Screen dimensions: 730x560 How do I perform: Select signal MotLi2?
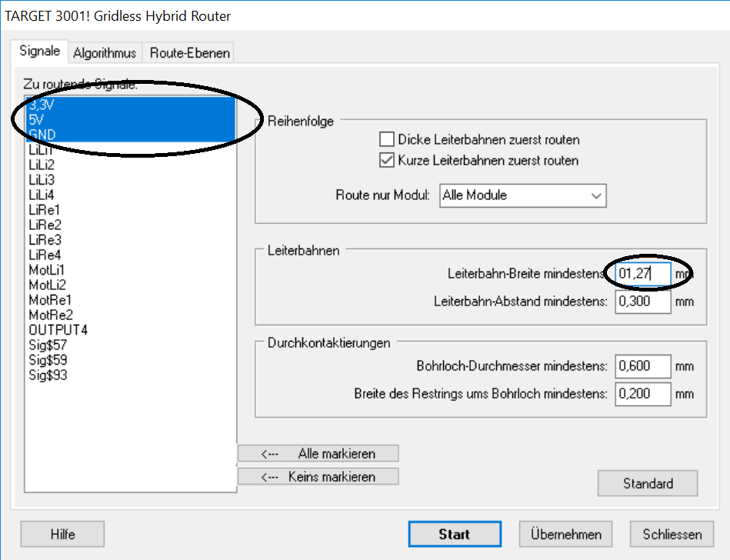tap(130, 285)
